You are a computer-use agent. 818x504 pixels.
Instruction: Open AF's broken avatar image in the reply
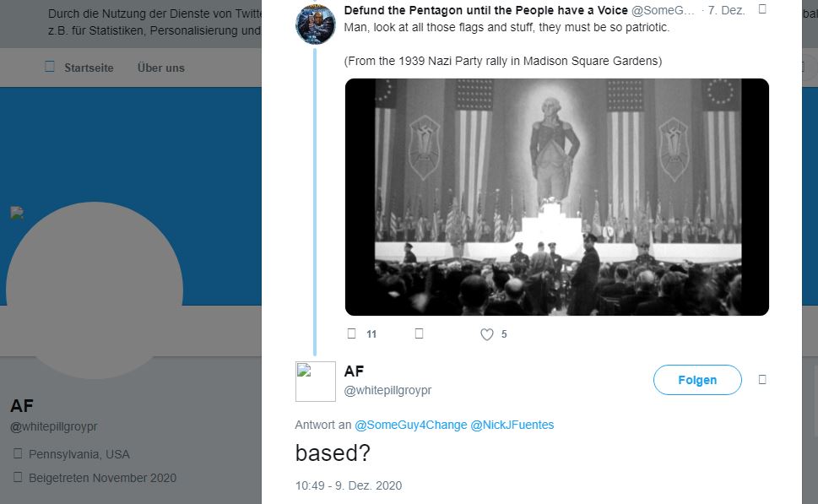click(x=315, y=382)
